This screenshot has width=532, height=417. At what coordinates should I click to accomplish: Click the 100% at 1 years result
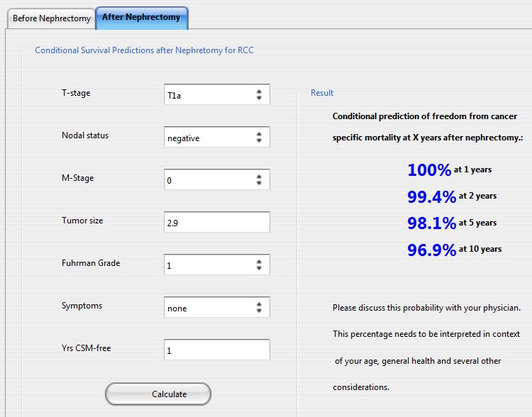[x=450, y=169]
